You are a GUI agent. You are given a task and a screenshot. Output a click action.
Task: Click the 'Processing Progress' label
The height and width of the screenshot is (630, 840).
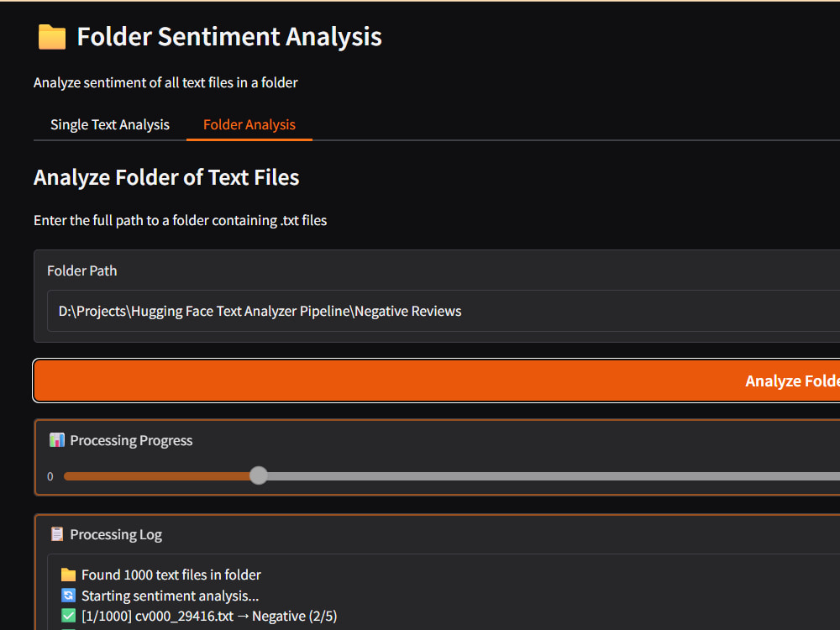click(131, 440)
